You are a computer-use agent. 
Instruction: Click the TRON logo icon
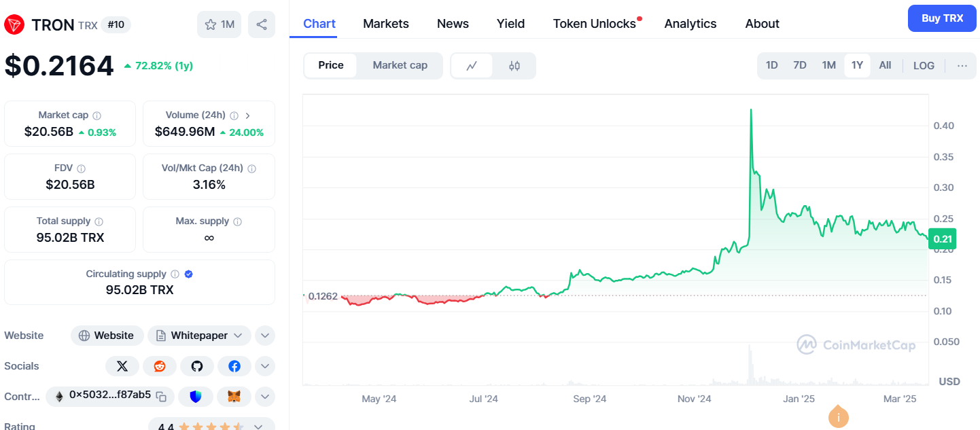point(14,25)
